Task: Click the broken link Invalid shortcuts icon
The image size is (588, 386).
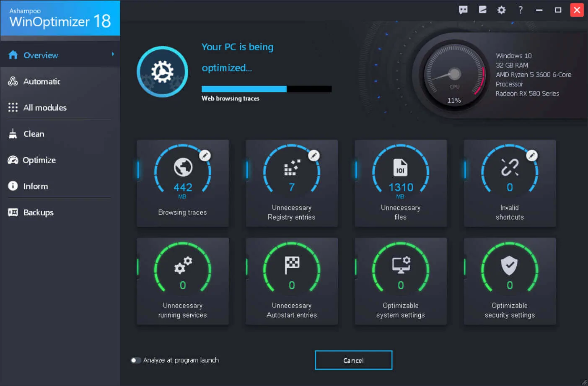Action: [510, 167]
